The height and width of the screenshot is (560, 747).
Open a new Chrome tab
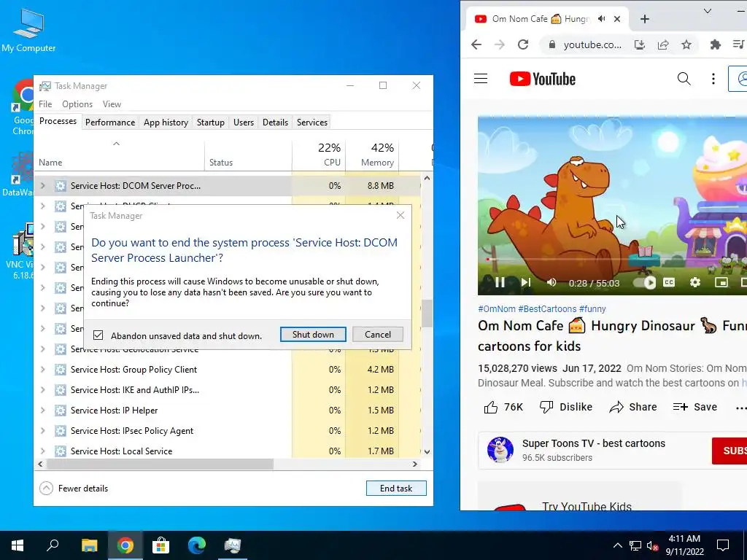tap(645, 18)
